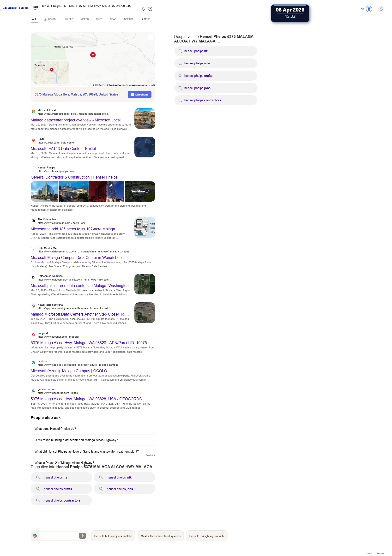392x556 pixels.
Task: Click magnifier icon beside sidebar 'hensel phelps jobs'
Action: (180, 88)
